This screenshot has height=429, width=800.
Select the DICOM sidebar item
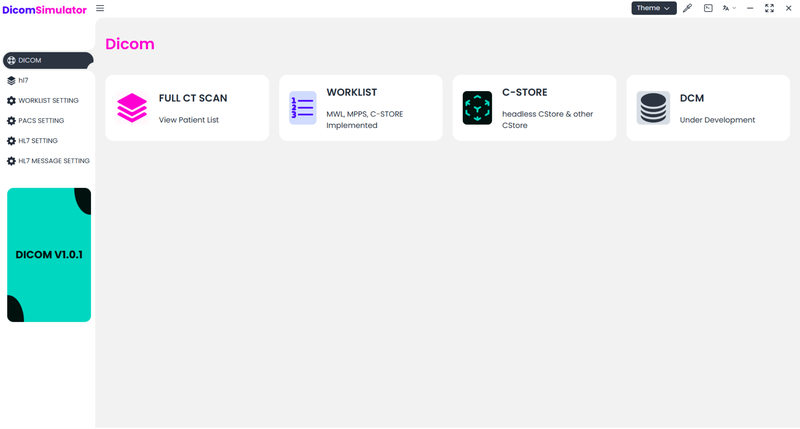[x=48, y=60]
